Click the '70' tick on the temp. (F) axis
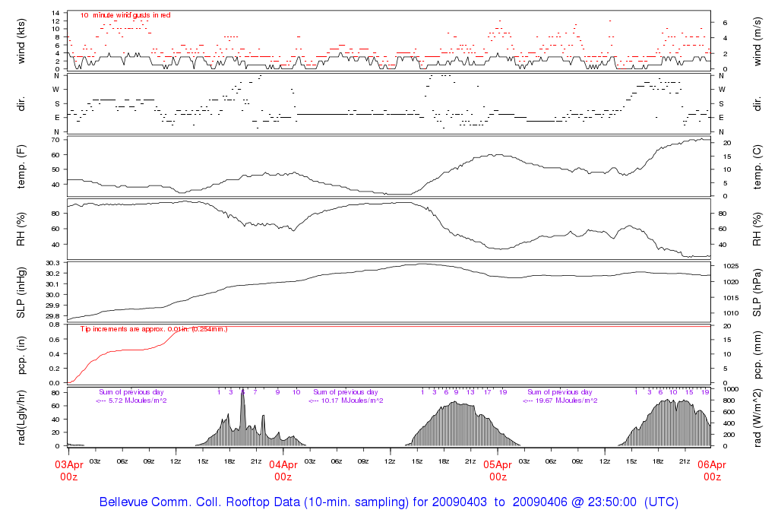This screenshot has width=778, height=532. [x=55, y=140]
